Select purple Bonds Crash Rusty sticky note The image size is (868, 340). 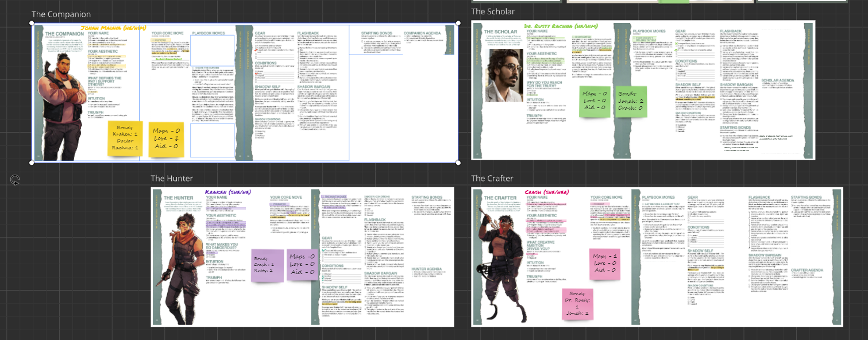(x=267, y=265)
